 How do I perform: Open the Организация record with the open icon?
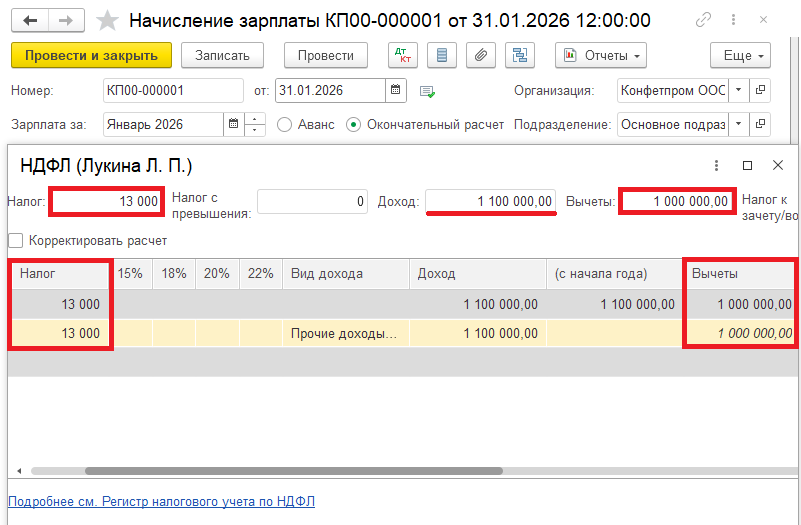pyautogui.click(x=760, y=90)
